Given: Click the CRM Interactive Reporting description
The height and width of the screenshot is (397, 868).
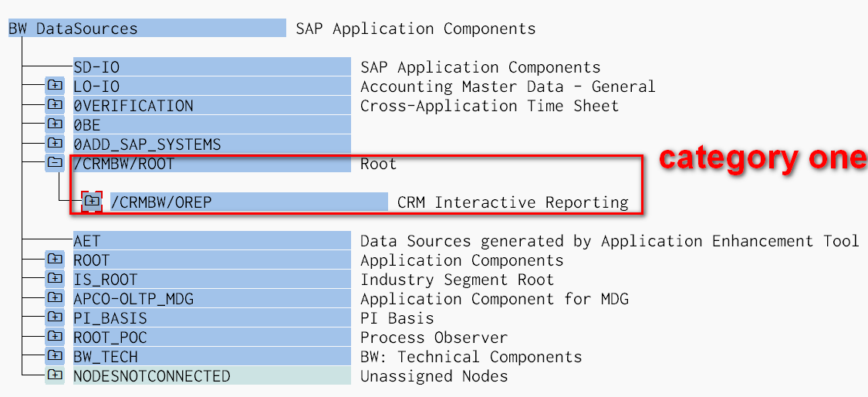Looking at the screenshot, I should 512,202.
